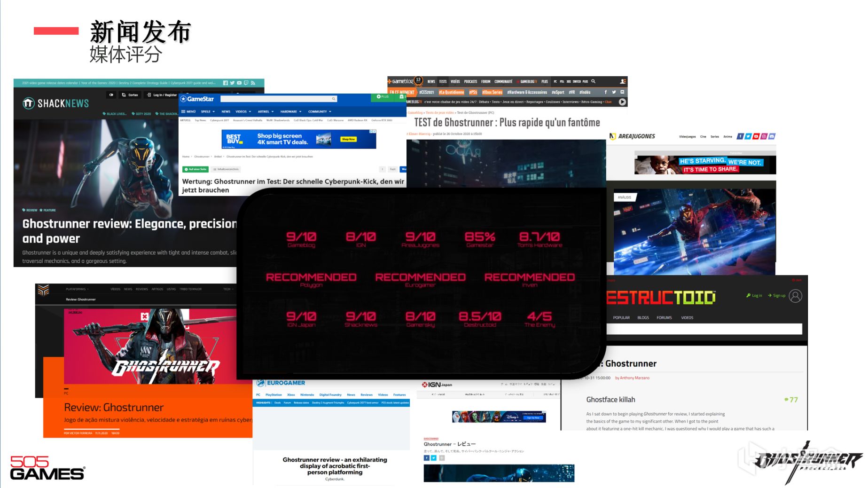Click the Gameblog Twitter icon

coord(614,92)
